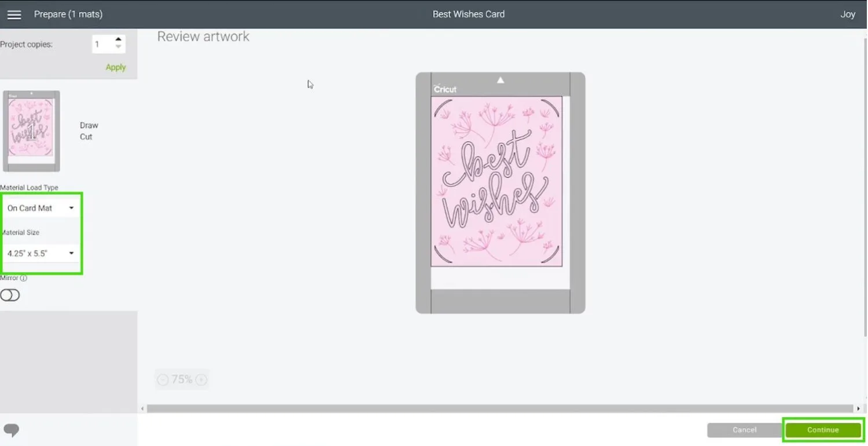This screenshot has width=868, height=446.
Task: Open the Material Load Type dropdown
Action: point(41,208)
